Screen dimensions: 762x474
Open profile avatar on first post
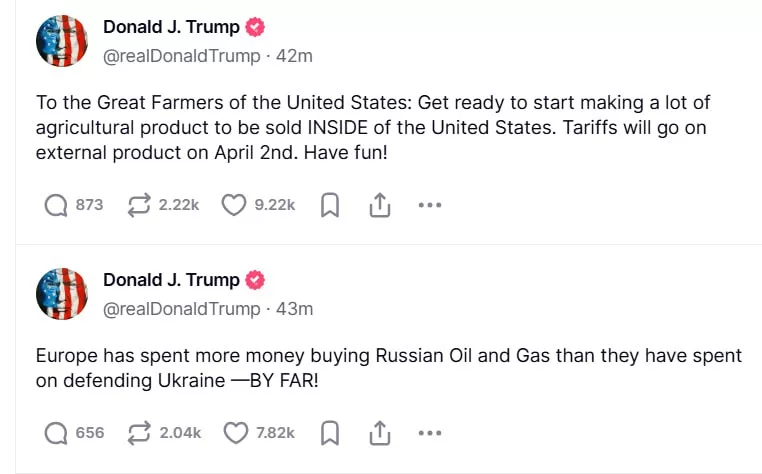click(x=62, y=41)
